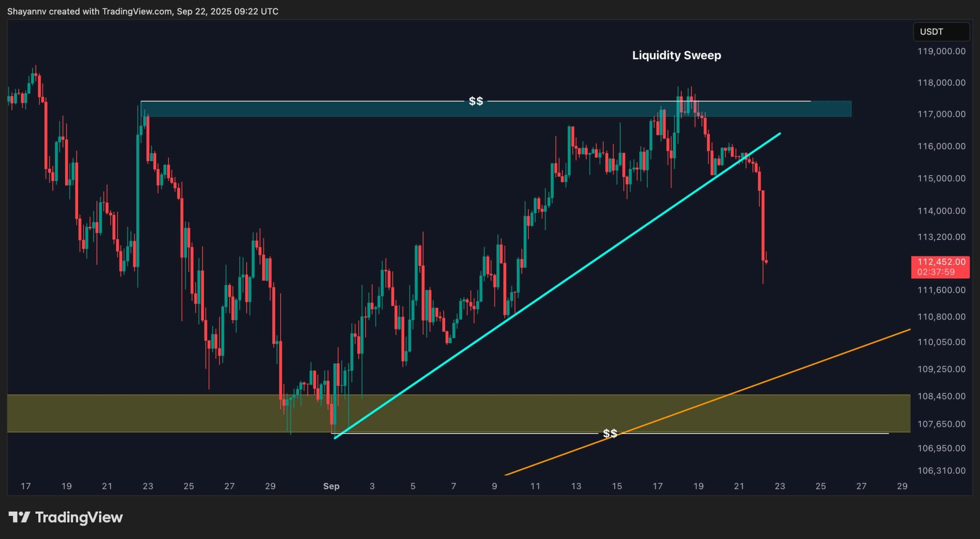This screenshot has width=980, height=539.
Task: Select the red current price tag 112,452.00
Action: click(941, 262)
